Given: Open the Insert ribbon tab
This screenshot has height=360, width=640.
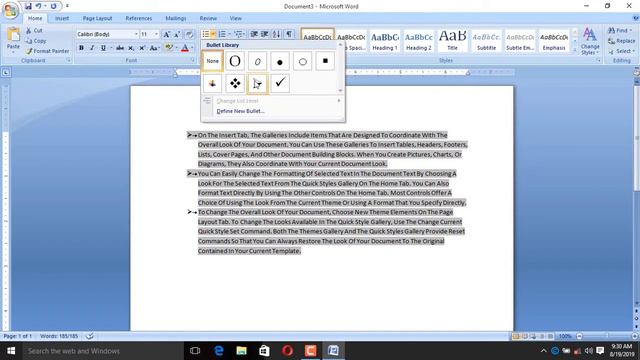Looking at the screenshot, I should (x=62, y=18).
